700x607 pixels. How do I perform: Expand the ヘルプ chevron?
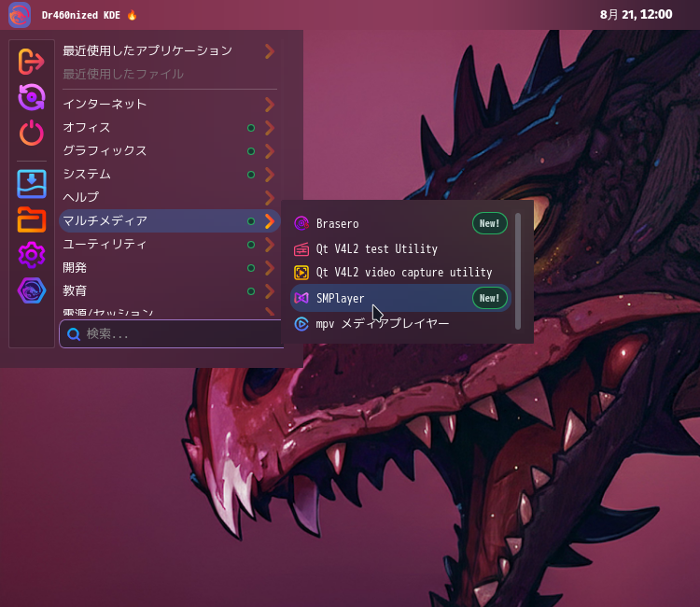[269, 197]
